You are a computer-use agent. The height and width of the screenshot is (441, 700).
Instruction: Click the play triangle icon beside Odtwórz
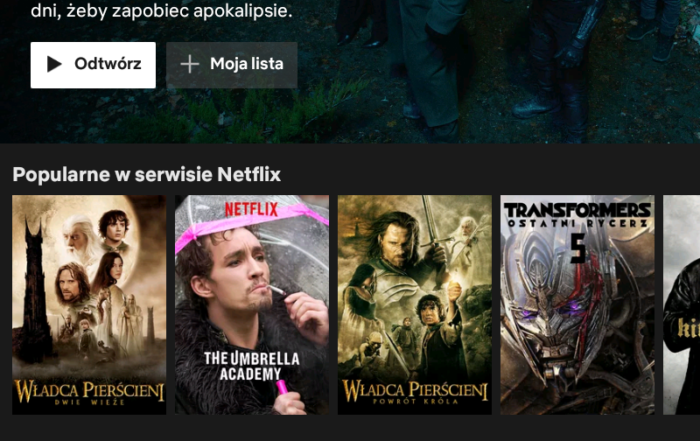(54, 64)
